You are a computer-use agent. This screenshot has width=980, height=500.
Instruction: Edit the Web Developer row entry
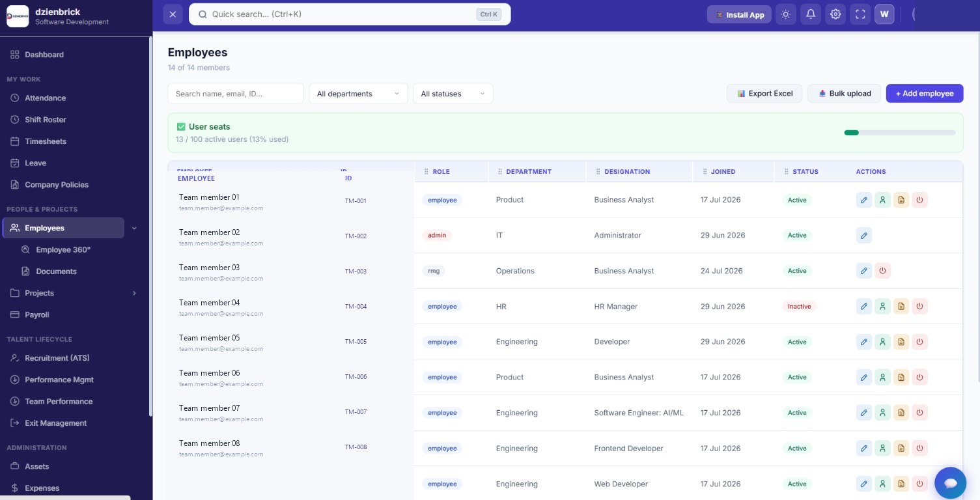point(863,484)
